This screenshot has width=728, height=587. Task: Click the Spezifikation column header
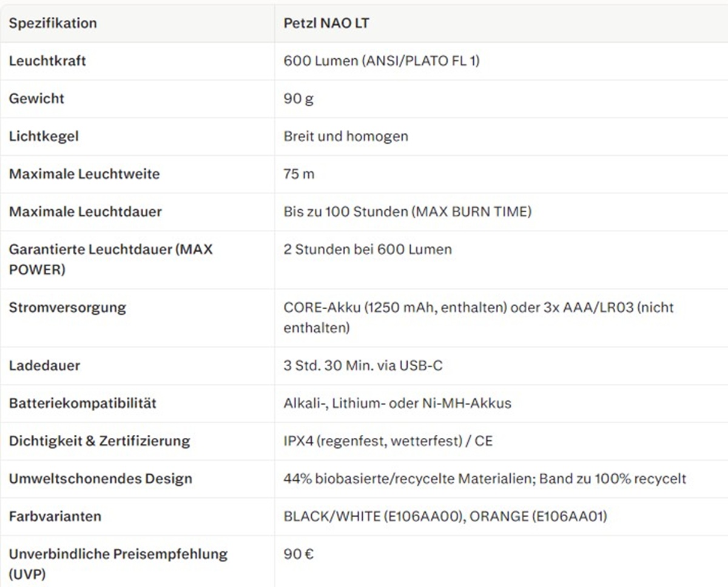point(53,24)
